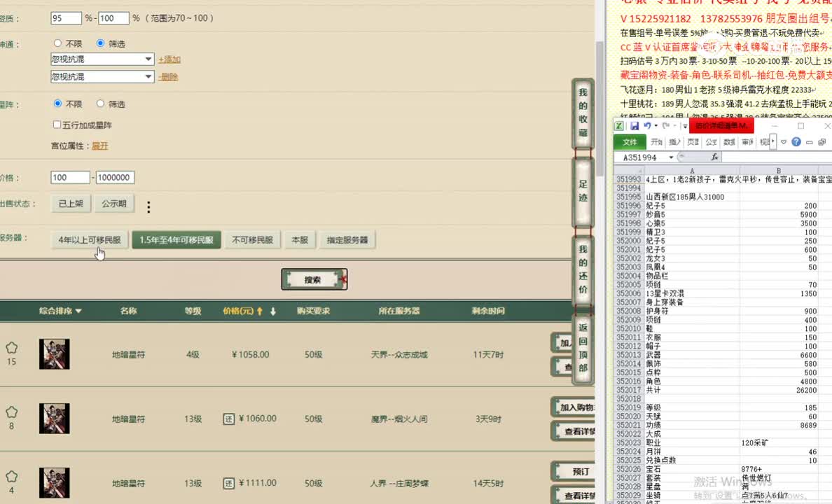
Task: Sort price descending with the down arrow
Action: 272,311
